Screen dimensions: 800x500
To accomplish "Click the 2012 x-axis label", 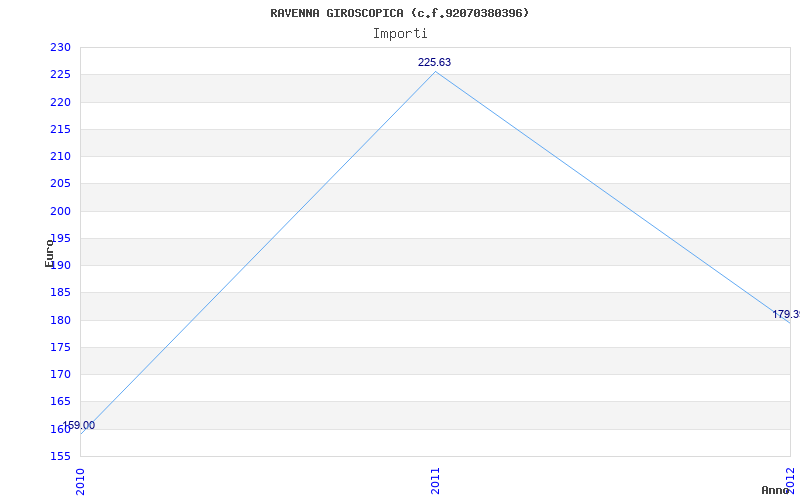I will tap(790, 479).
